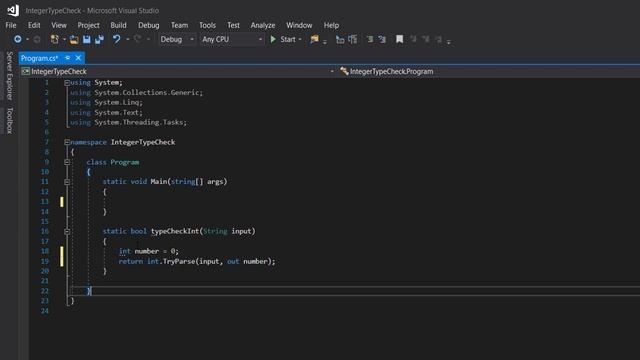Viewport: 640px width, 360px height.
Task: Toggle a bookmark with the bookmark icon
Action: 400,39
